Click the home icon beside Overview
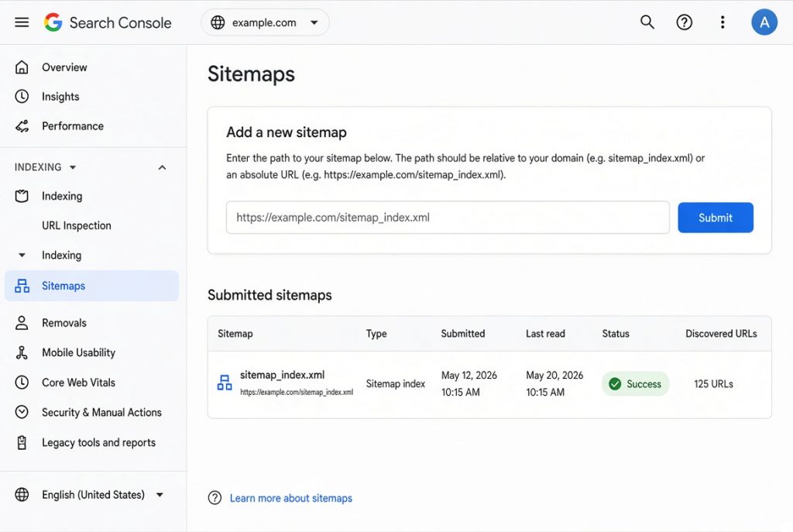 [x=22, y=67]
